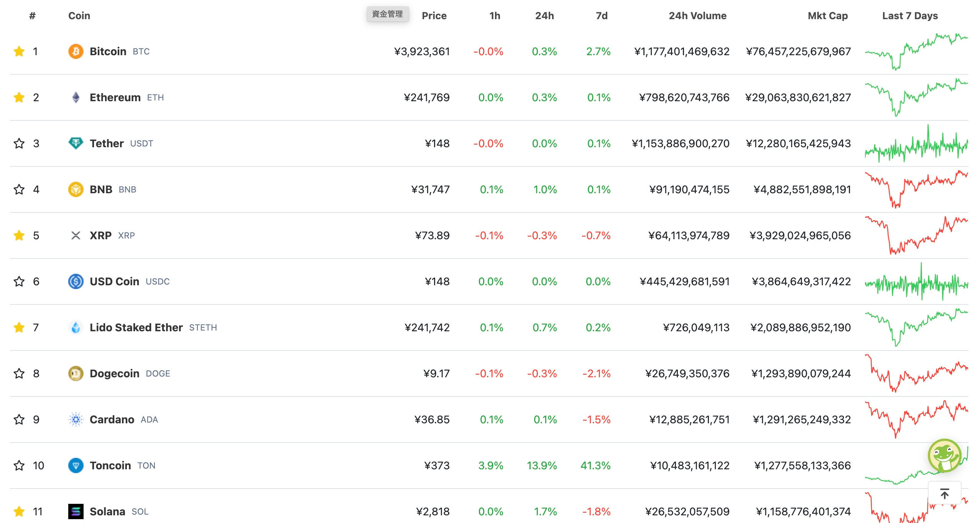The height and width of the screenshot is (523, 980).
Task: Toggle the Solana favorite star
Action: click(19, 511)
